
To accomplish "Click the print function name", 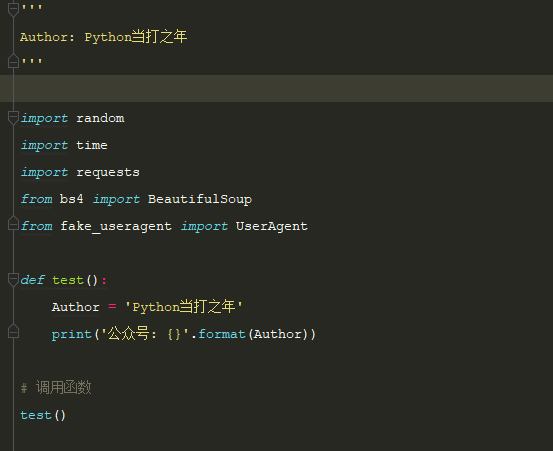I will (x=72, y=334).
